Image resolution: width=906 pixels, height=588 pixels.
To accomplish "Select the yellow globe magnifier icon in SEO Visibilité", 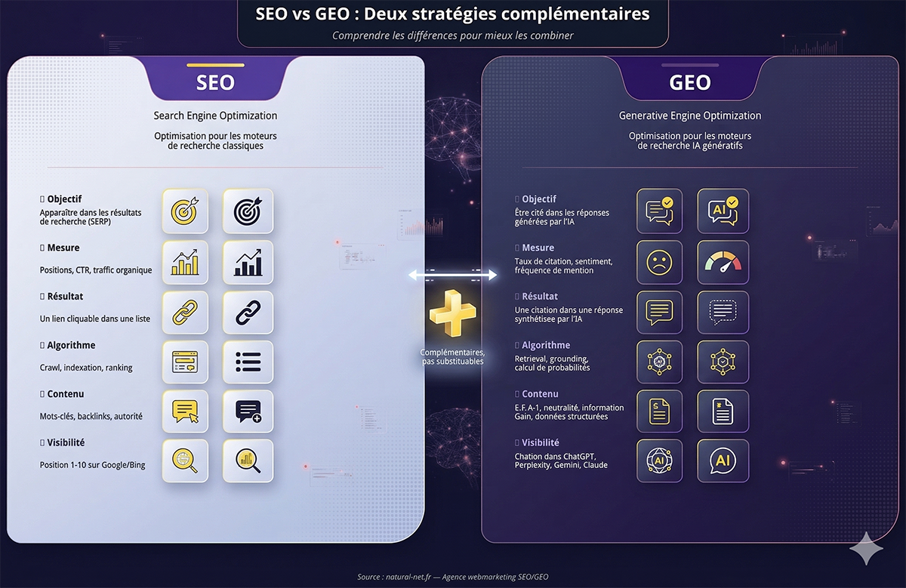I will (x=185, y=460).
